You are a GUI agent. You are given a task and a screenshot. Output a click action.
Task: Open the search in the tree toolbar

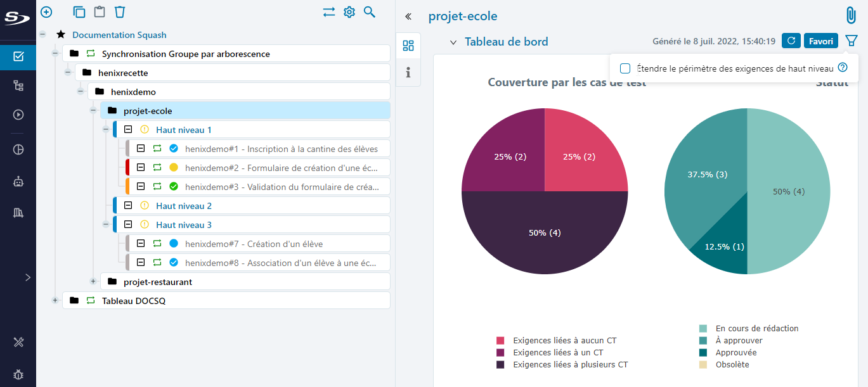click(370, 11)
